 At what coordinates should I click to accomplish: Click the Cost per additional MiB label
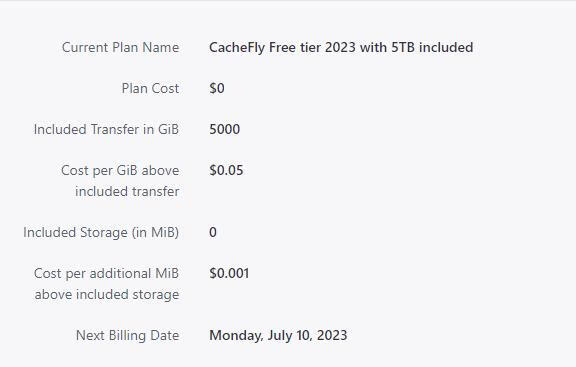(106, 274)
